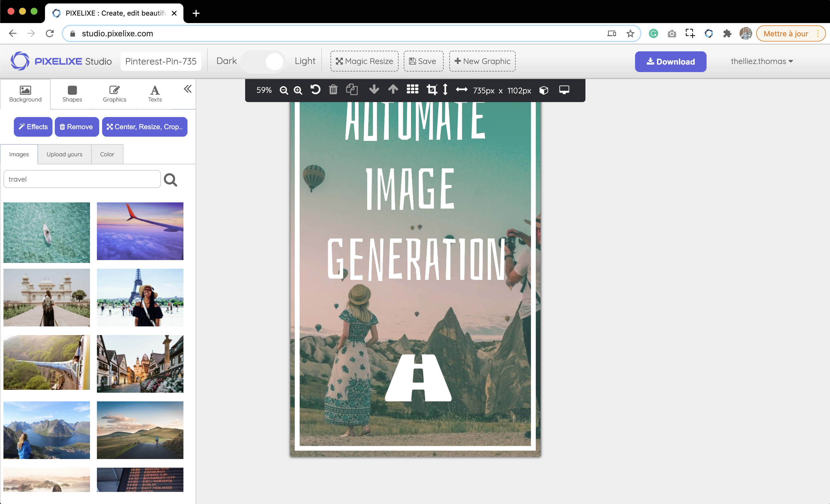Select the Background panel in the sidebar

[x=25, y=94]
